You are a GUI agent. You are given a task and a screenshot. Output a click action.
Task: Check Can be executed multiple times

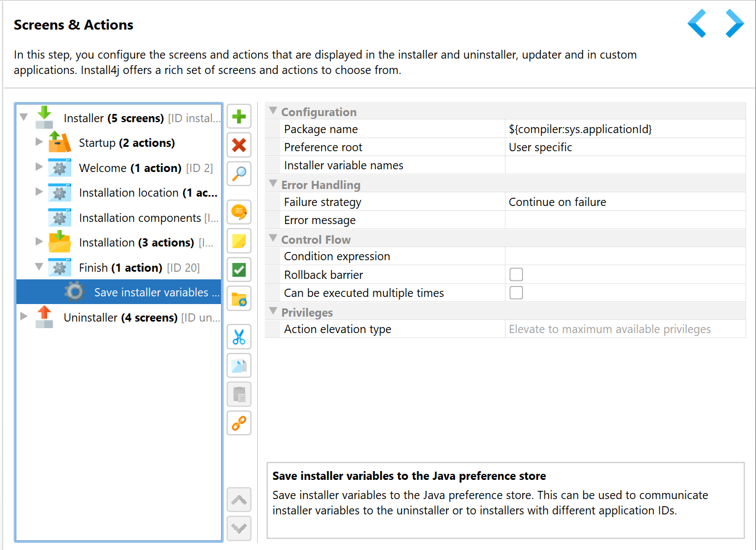coord(516,293)
